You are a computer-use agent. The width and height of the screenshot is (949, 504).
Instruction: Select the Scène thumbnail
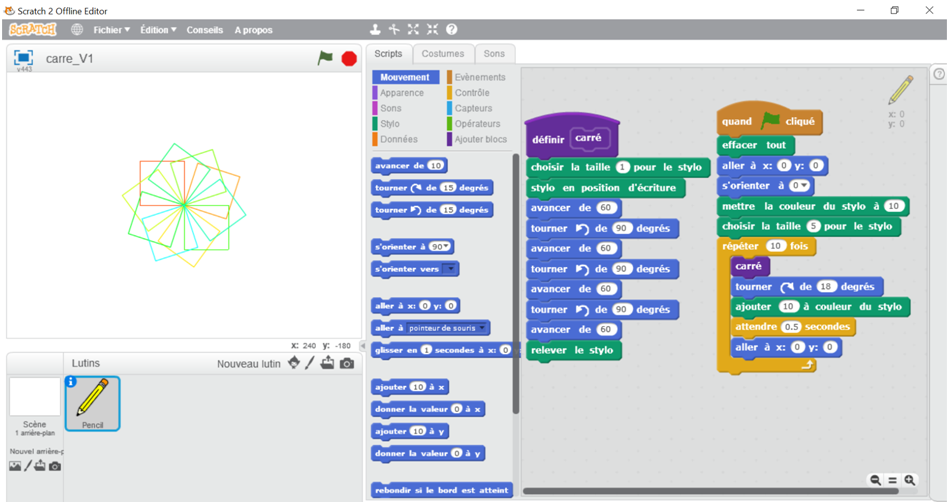(34, 398)
